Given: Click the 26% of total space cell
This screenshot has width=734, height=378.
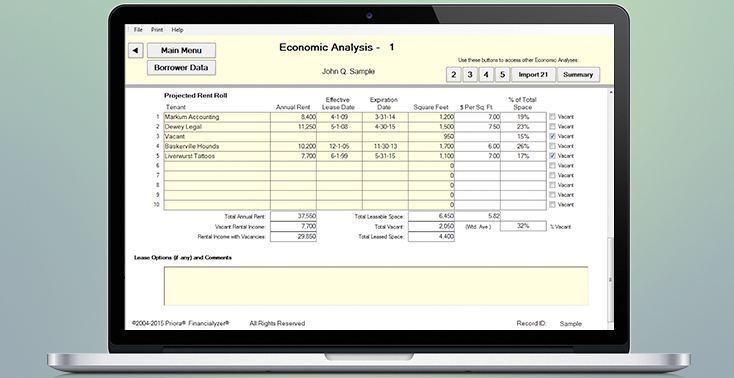Looking at the screenshot, I should coord(523,146).
